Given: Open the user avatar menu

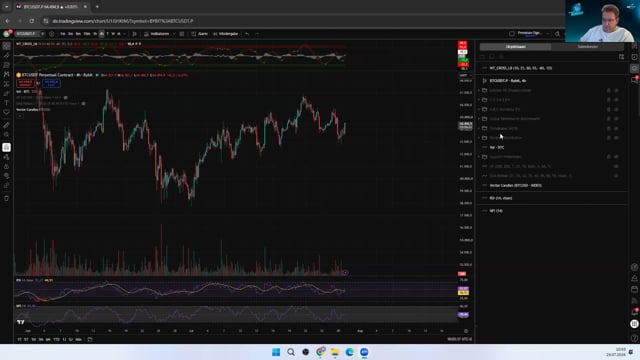Looking at the screenshot, I should (7, 33).
